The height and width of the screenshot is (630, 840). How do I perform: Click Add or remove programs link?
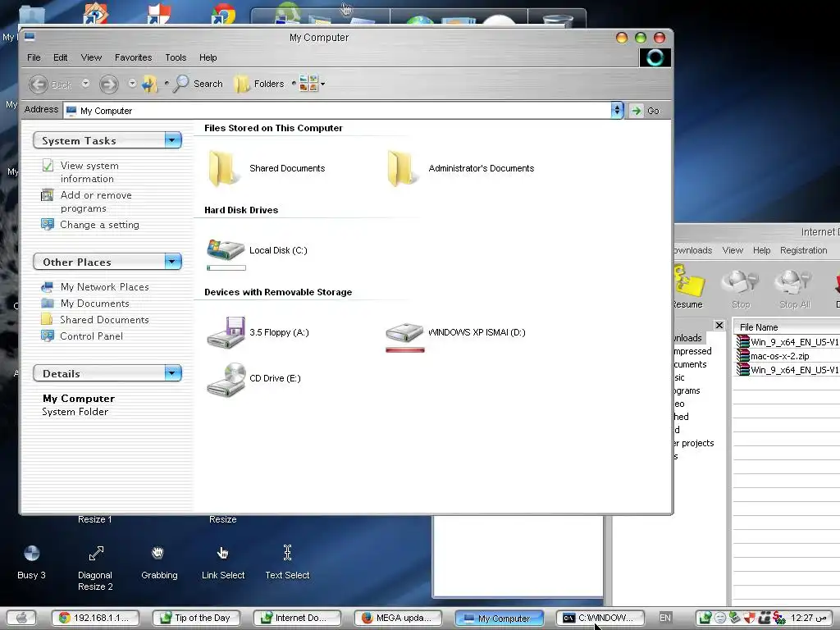pyautogui.click(x=96, y=202)
